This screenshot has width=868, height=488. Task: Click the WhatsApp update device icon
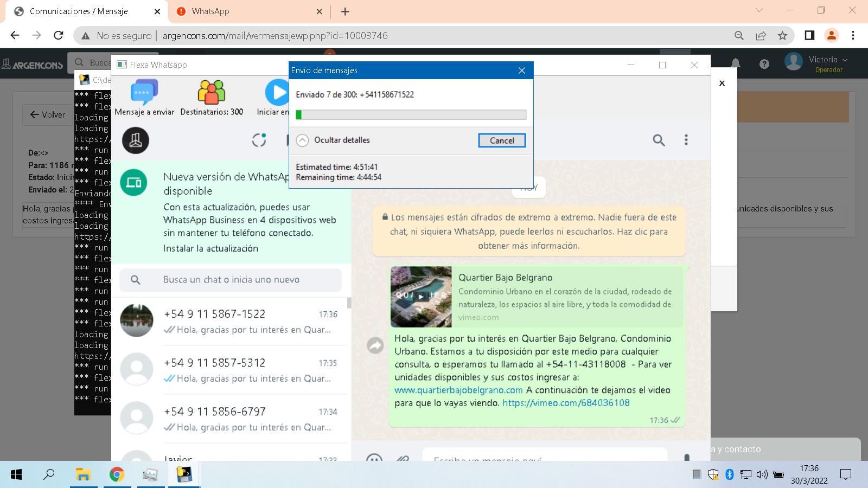pos(133,183)
